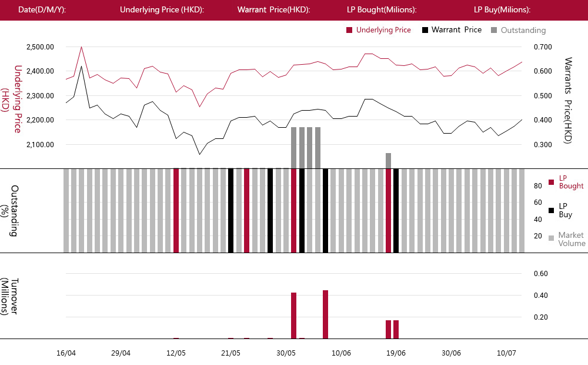Click the 80 outstanding percent axis value

click(x=538, y=186)
